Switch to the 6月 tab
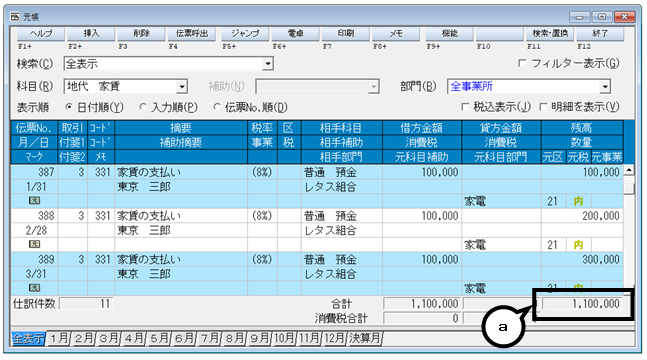Viewport: 647px width, 360px height. click(184, 339)
